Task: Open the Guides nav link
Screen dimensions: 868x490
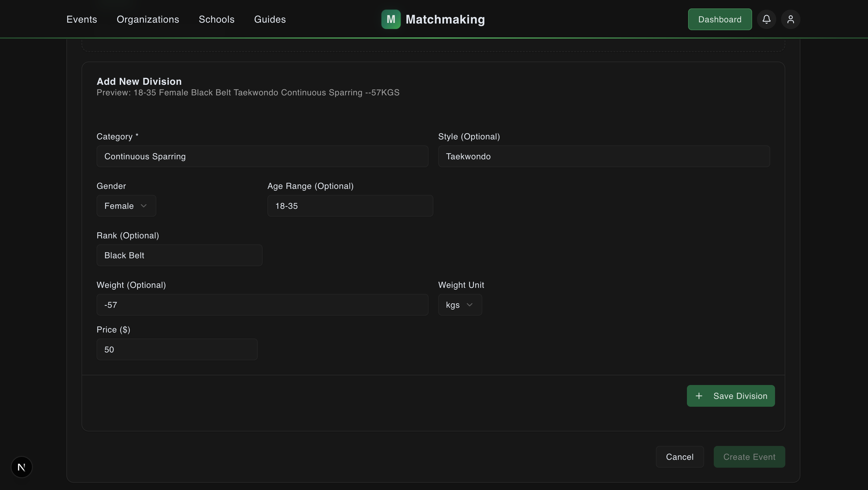Action: 270,19
